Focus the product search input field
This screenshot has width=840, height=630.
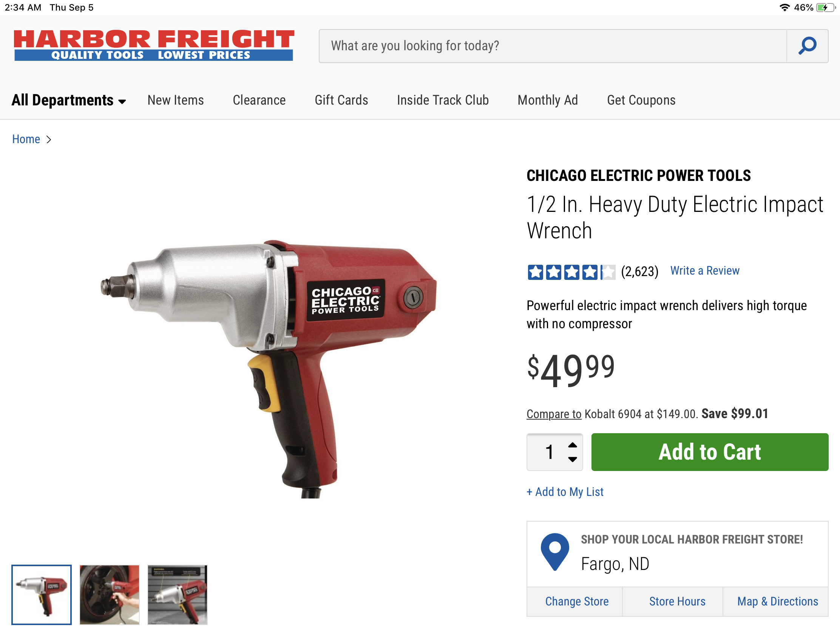point(553,46)
